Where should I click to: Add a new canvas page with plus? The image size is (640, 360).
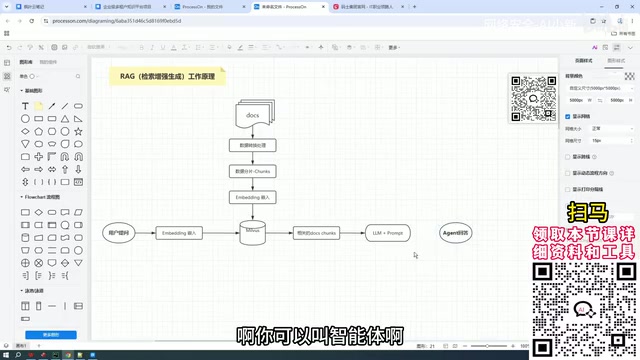[x=39, y=346]
